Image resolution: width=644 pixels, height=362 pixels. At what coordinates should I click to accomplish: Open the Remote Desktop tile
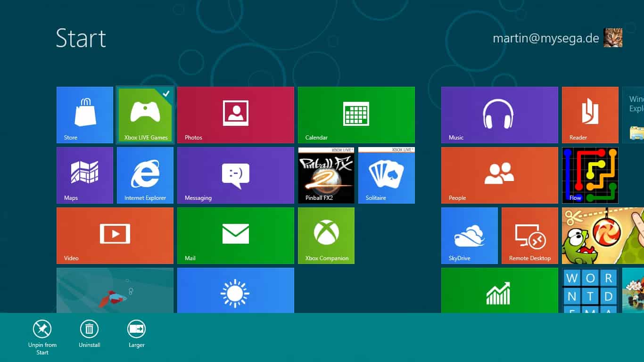click(x=530, y=236)
